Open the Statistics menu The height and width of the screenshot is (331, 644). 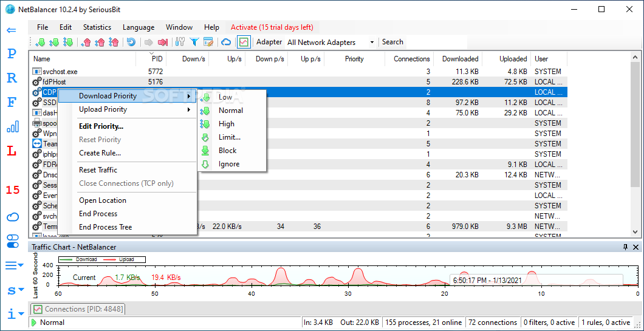coord(97,27)
